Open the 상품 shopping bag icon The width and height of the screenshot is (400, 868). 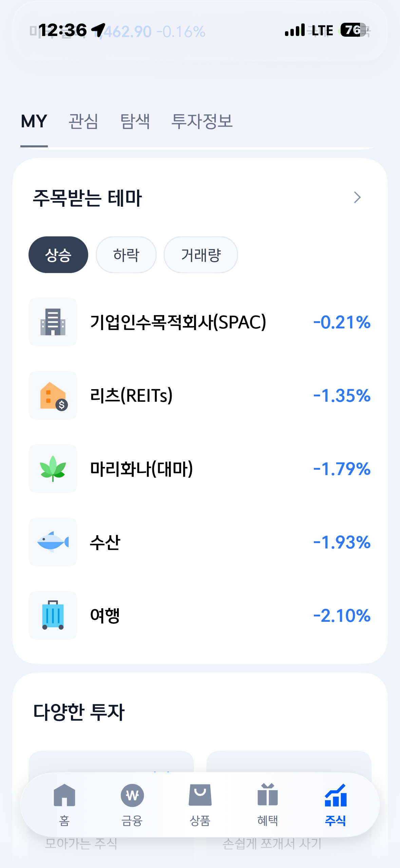[x=200, y=795]
